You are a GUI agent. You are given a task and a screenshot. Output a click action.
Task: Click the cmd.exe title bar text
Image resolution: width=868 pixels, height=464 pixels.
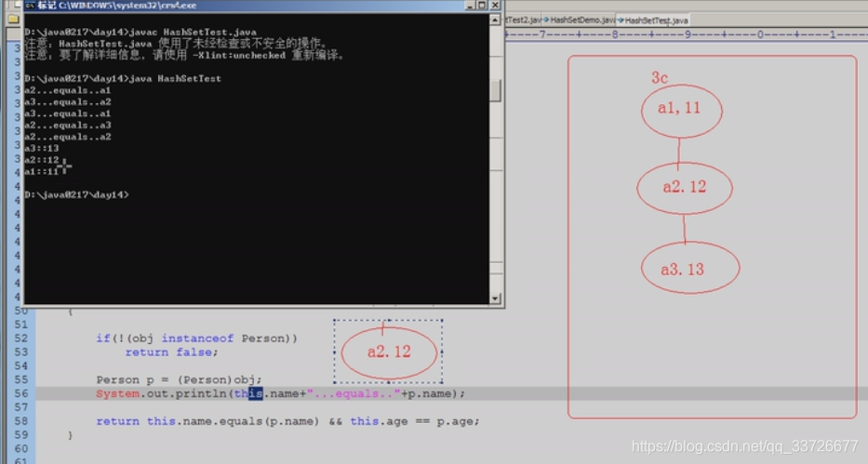pos(117,6)
